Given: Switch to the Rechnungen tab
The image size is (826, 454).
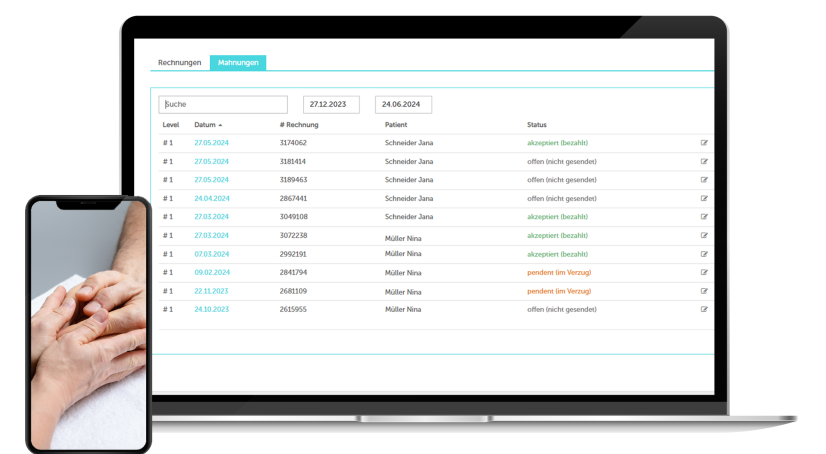Looking at the screenshot, I should (180, 63).
